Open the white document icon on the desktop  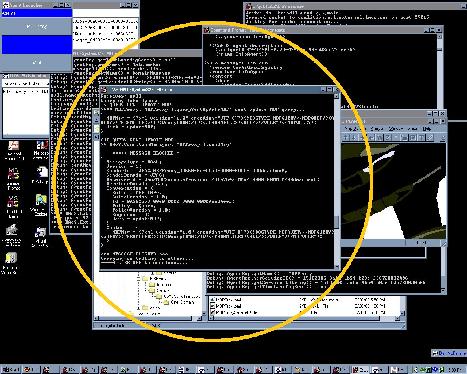pyautogui.click(x=41, y=173)
